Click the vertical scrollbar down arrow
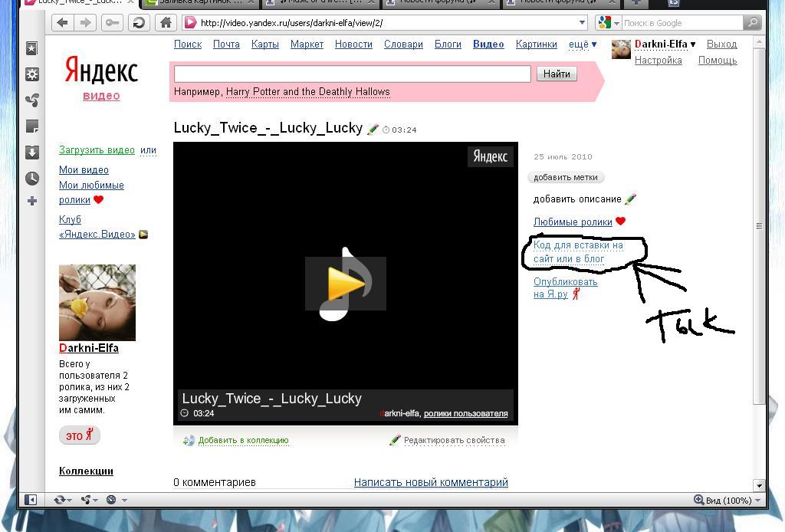The image size is (785, 532). (759, 485)
